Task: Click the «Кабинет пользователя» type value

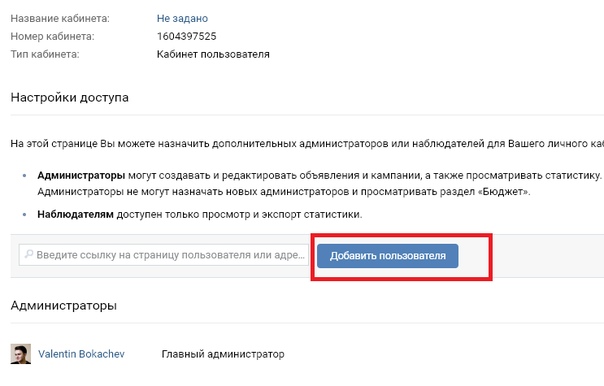Action: (213, 54)
